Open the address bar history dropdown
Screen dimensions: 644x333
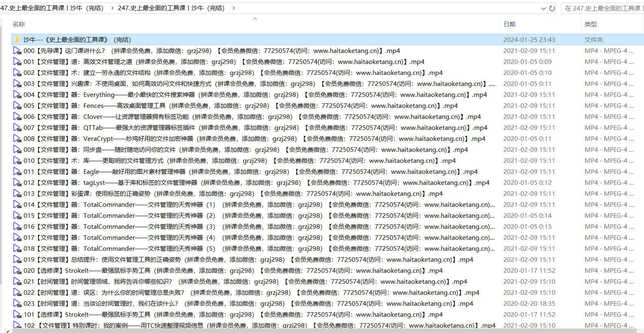point(544,8)
